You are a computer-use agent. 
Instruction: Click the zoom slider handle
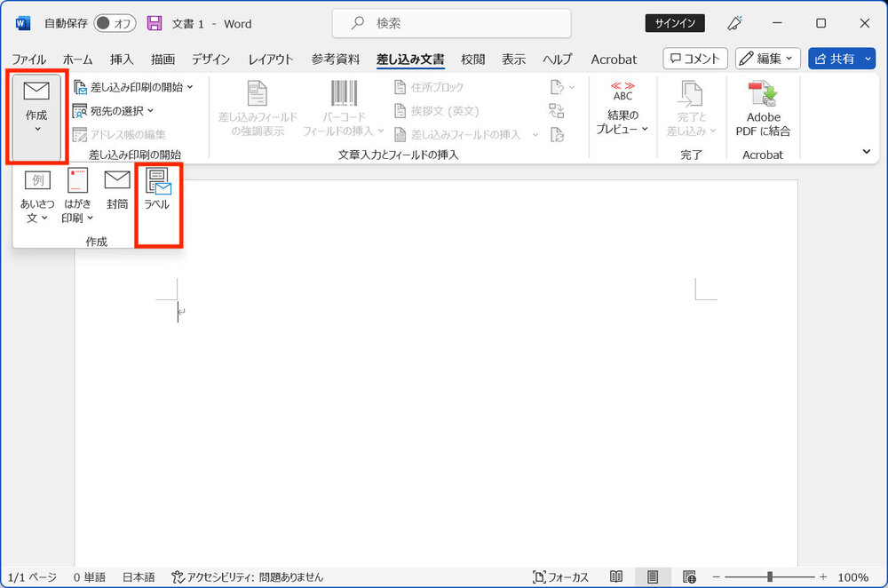pos(770,577)
